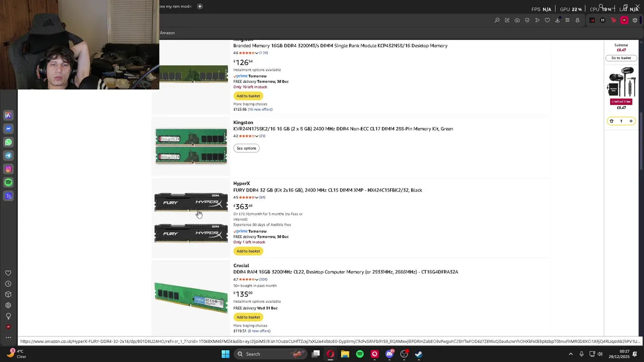Click the send flow arrow icon
644x362 pixels.
537,20
